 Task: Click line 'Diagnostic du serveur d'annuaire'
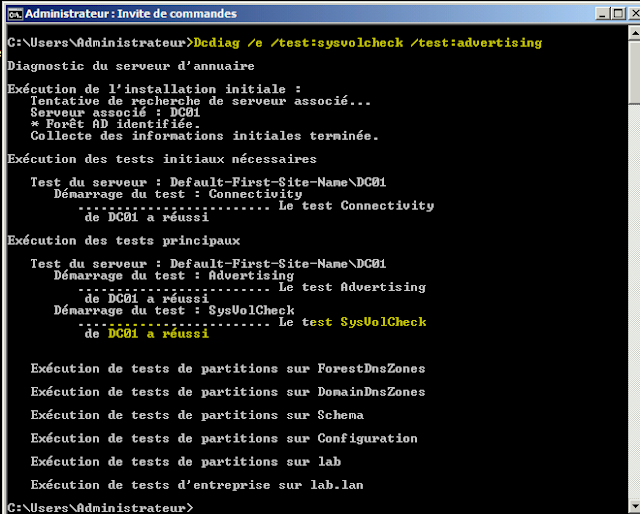tap(131, 66)
